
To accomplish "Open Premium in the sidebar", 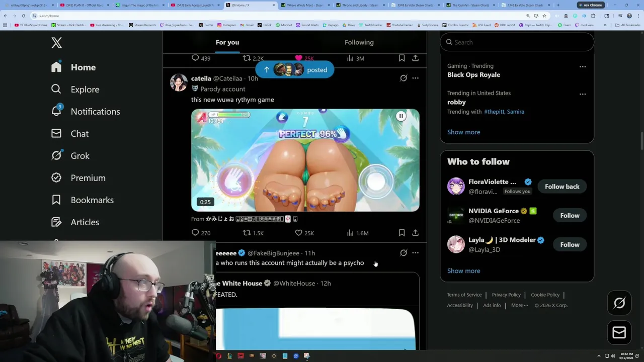I will click(78, 178).
